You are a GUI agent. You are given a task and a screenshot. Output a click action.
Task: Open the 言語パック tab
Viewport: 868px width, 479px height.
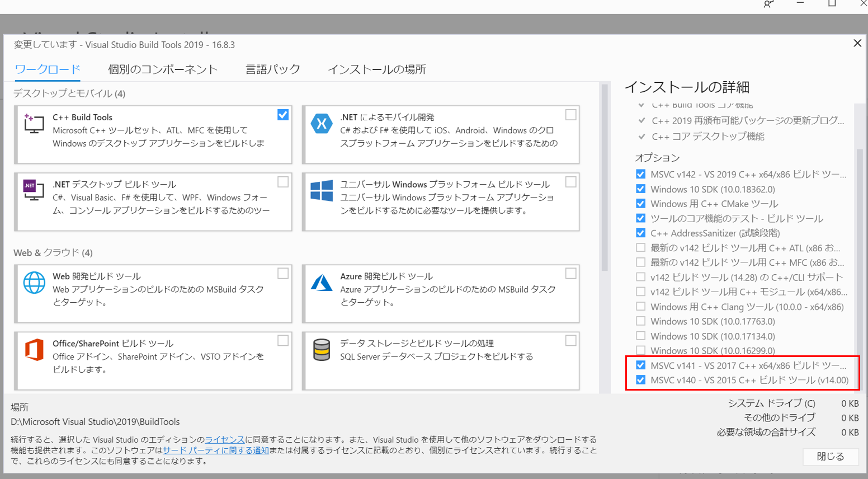(x=273, y=69)
